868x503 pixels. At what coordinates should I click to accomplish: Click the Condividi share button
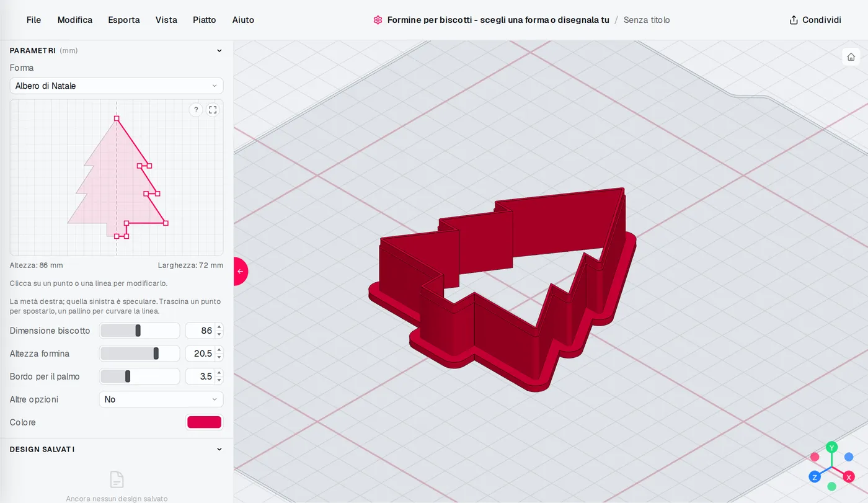point(815,20)
